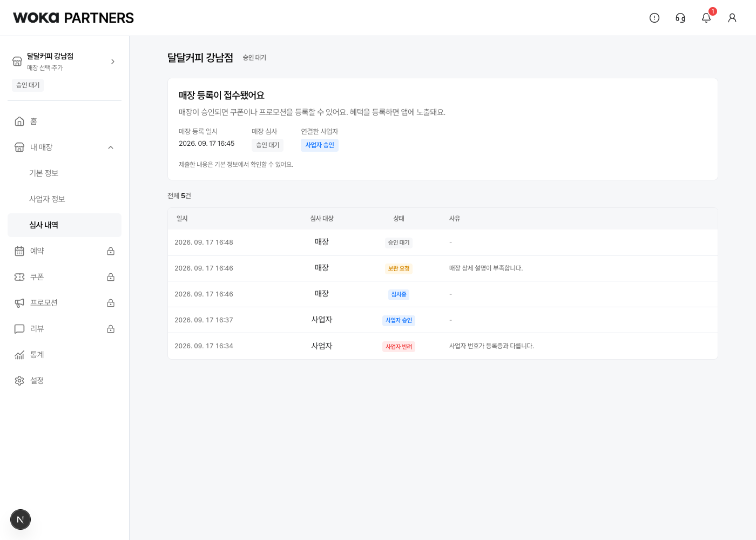Click the 사업자 승인 badge in info card

click(320, 145)
